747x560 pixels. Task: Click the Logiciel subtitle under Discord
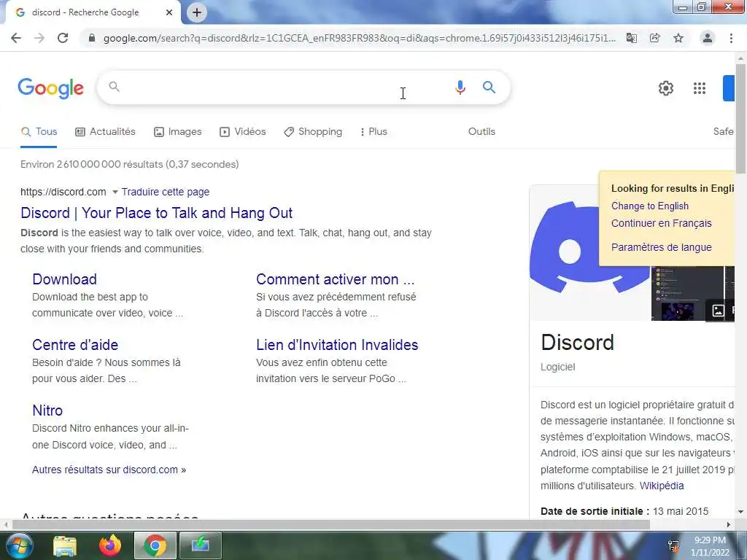coord(557,367)
